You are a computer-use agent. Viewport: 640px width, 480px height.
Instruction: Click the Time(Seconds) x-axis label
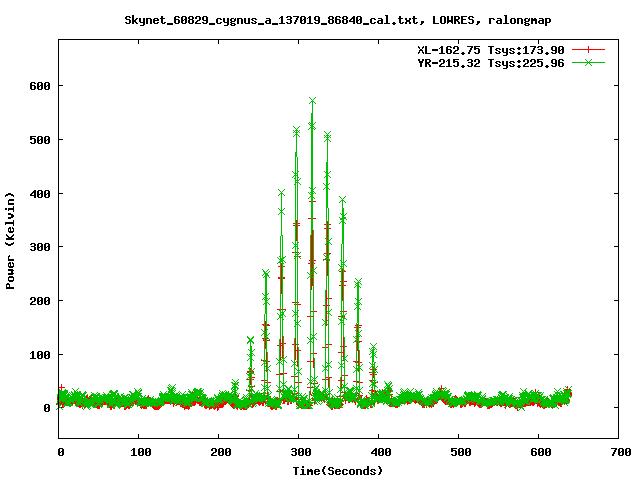tap(338, 471)
